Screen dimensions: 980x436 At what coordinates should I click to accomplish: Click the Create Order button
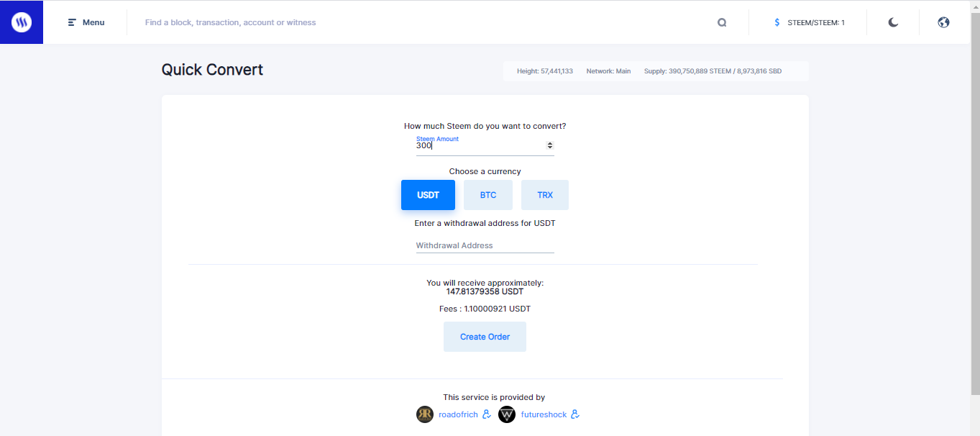pyautogui.click(x=485, y=337)
